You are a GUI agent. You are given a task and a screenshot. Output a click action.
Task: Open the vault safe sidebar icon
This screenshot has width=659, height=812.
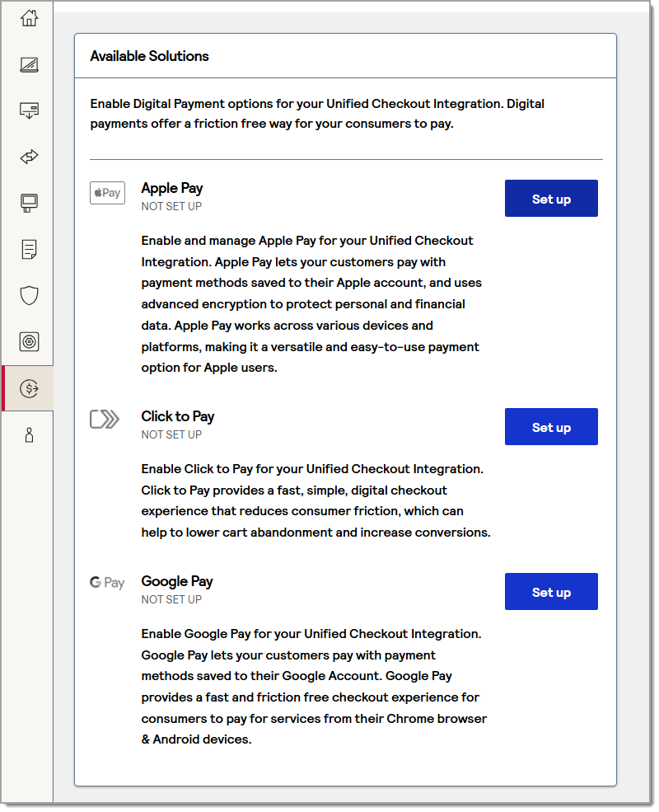coord(29,341)
